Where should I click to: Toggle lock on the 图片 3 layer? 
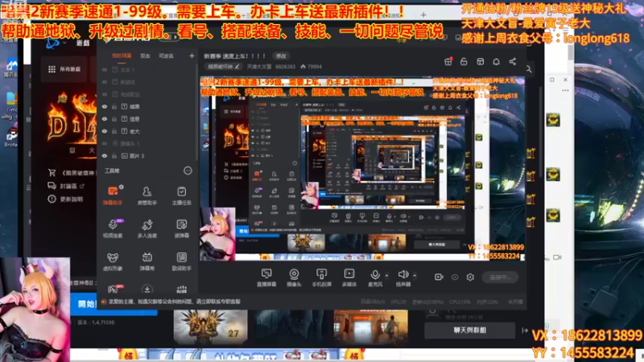114,156
